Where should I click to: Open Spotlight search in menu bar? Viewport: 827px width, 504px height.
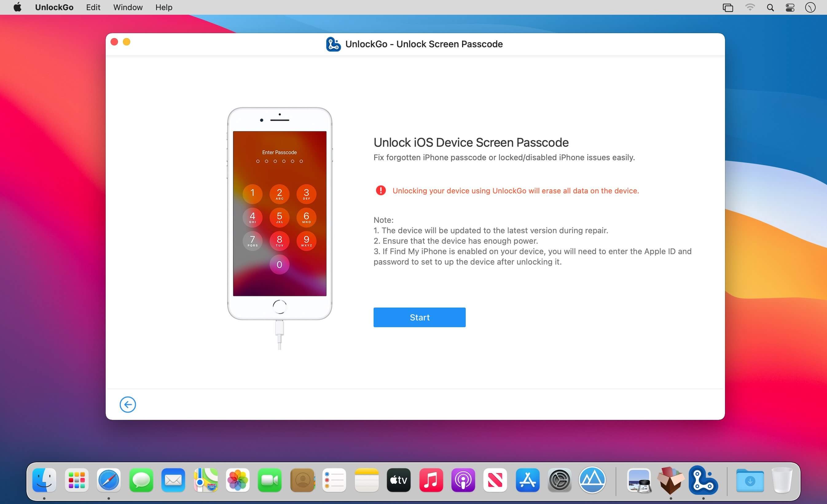tap(770, 7)
